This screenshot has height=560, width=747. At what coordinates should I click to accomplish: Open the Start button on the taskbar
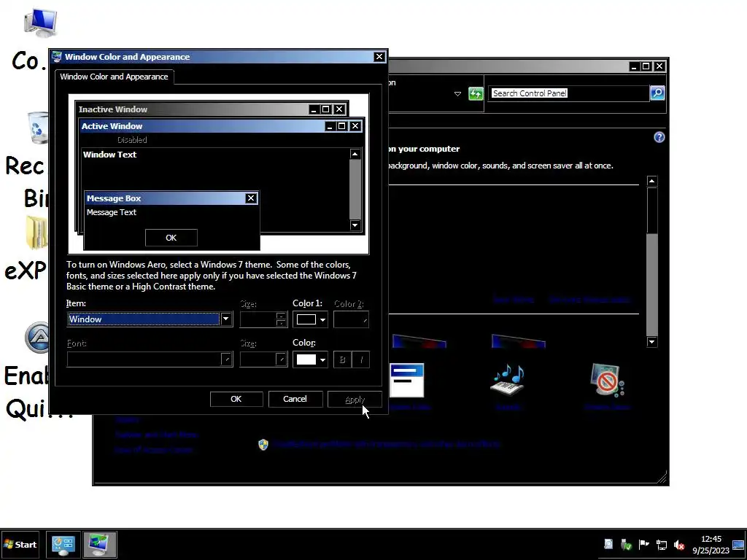pos(20,544)
